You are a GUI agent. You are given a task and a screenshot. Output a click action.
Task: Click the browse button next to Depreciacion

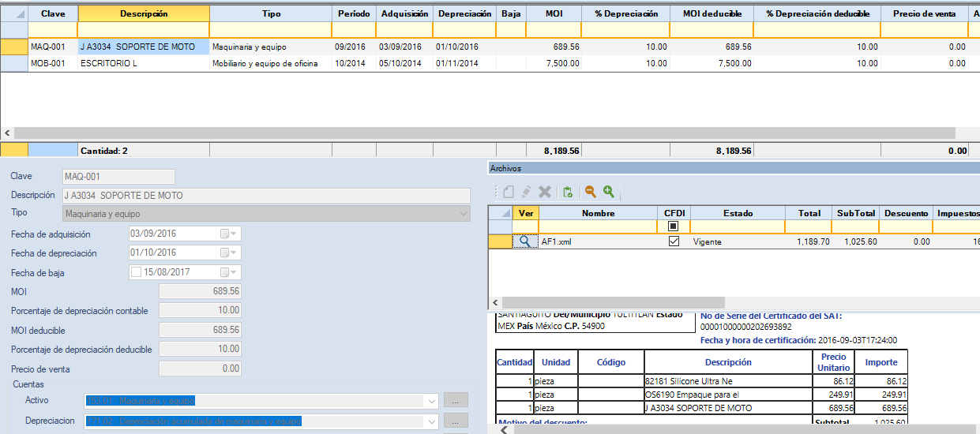(x=456, y=421)
